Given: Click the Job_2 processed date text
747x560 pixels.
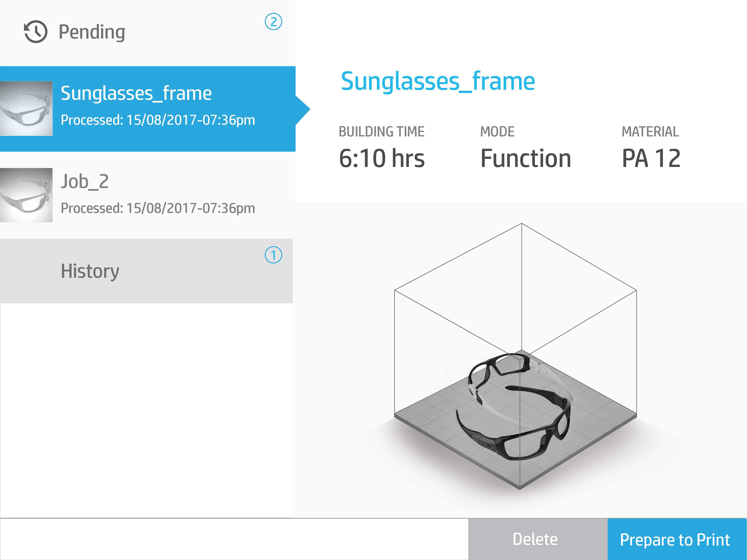Looking at the screenshot, I should [x=158, y=208].
